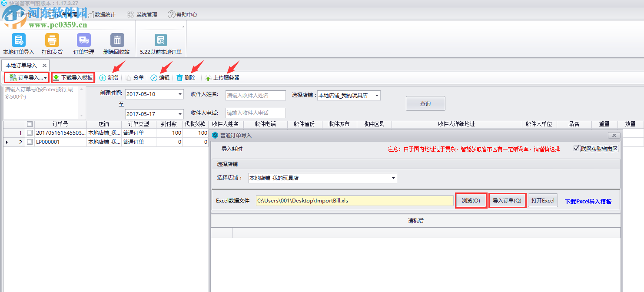Check the LP000001 row checkbox
Image resolution: width=644 pixels, height=292 pixels.
(30, 142)
